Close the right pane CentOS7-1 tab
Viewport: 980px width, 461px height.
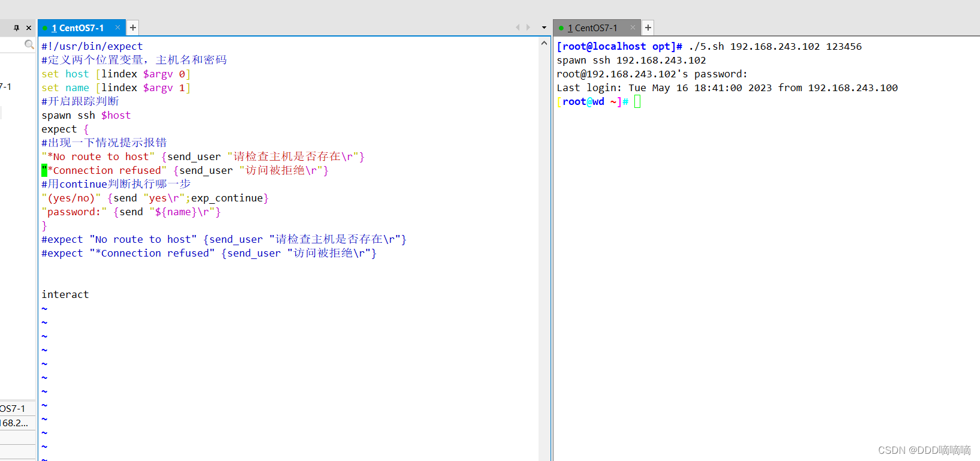(x=633, y=28)
